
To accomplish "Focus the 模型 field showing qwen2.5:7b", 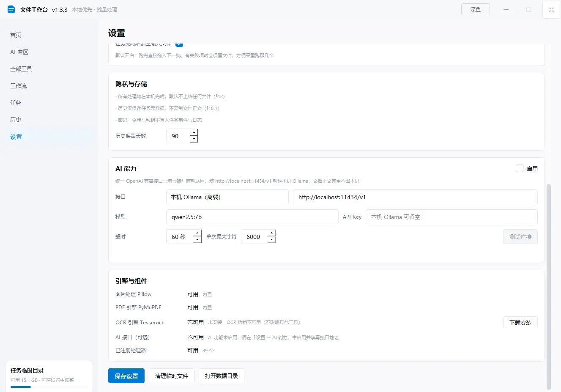I will point(252,217).
